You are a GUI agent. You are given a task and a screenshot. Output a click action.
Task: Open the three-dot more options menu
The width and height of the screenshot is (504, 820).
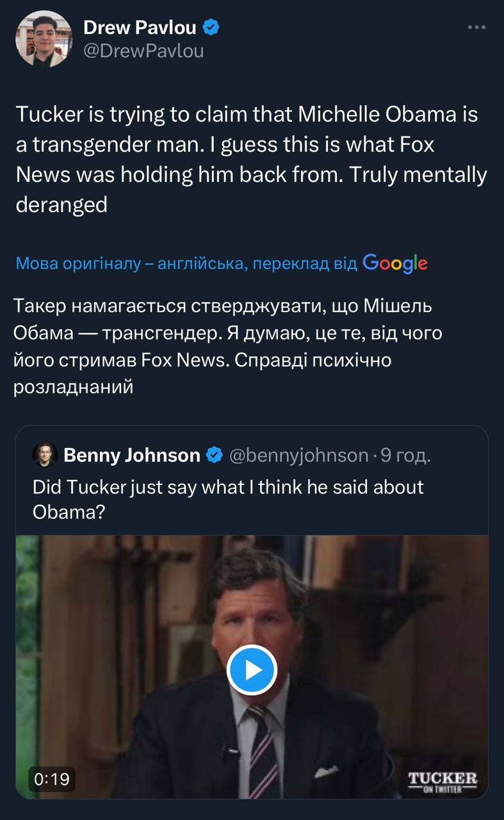(x=477, y=28)
